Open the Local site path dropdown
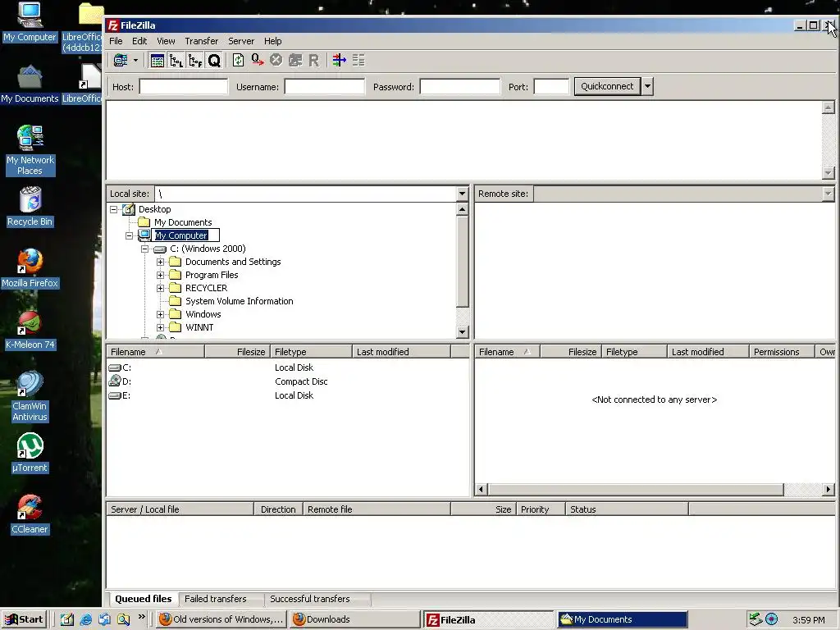Image resolution: width=840 pixels, height=630 pixels. 463,194
